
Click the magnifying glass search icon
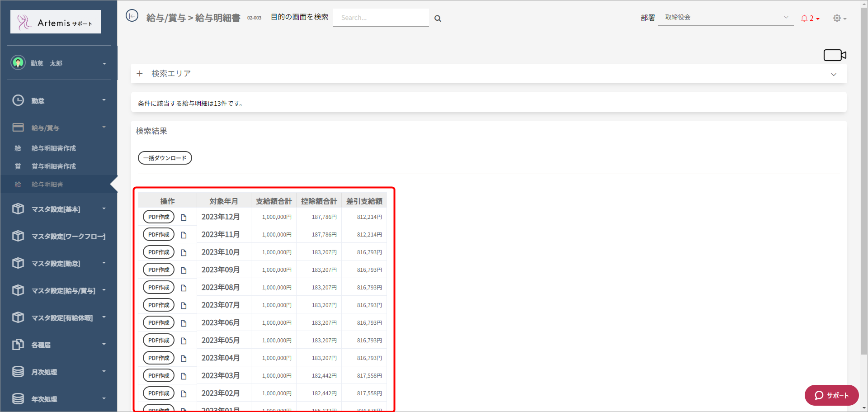(x=438, y=19)
